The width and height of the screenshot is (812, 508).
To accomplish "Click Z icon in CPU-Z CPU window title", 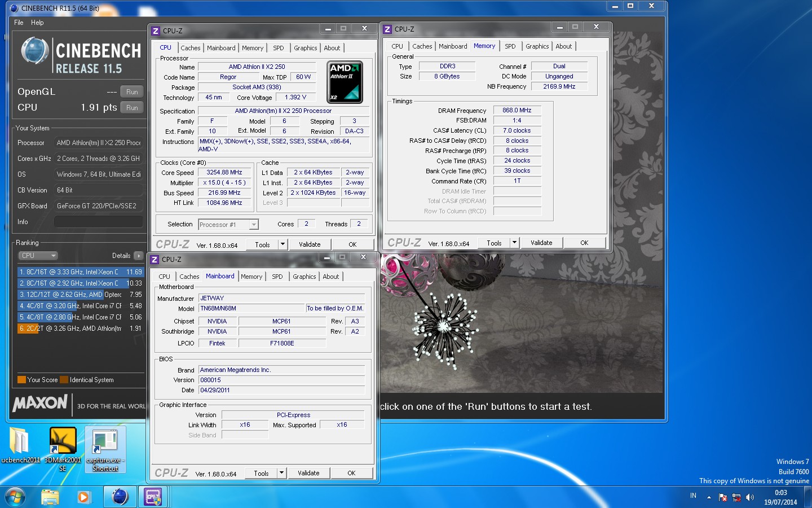I will (x=156, y=31).
